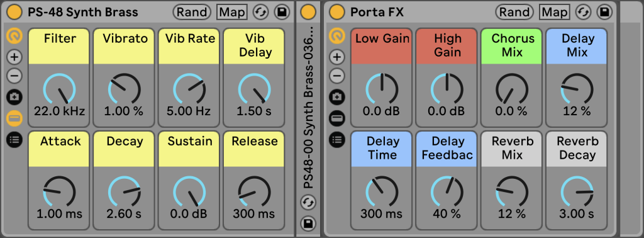Click the 5.00 Hz Vib Rate value
Screen dimensions: 644x238
pyautogui.click(x=189, y=111)
